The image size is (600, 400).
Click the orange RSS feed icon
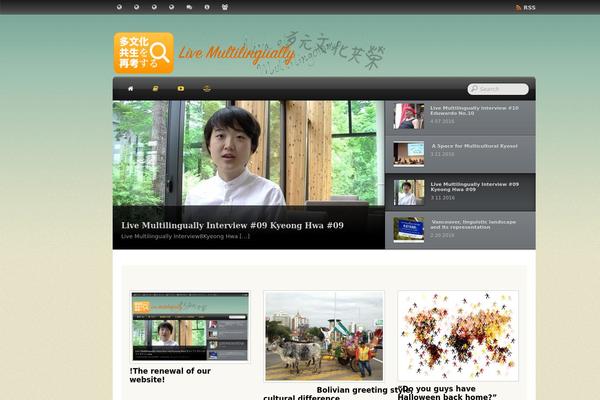(518, 7)
